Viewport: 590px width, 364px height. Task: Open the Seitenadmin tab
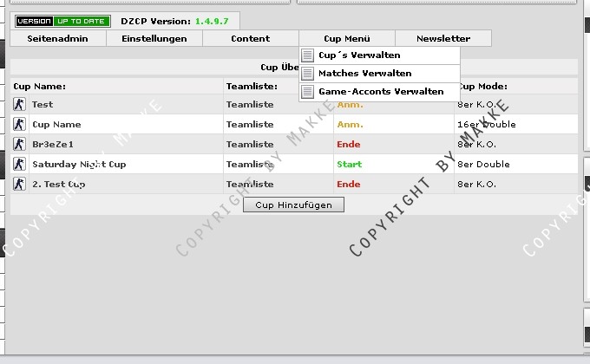point(58,39)
